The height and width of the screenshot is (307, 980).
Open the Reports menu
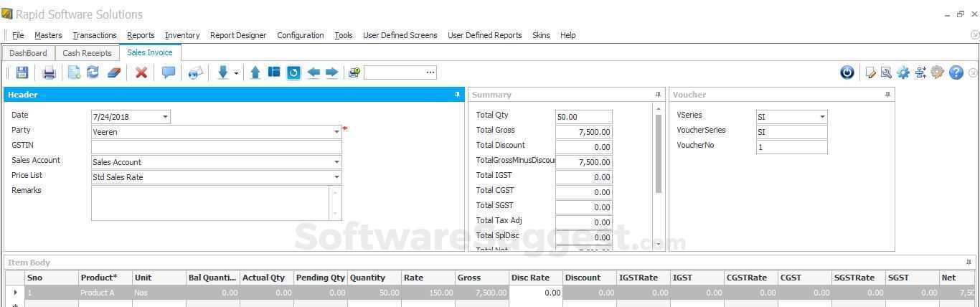(x=141, y=35)
